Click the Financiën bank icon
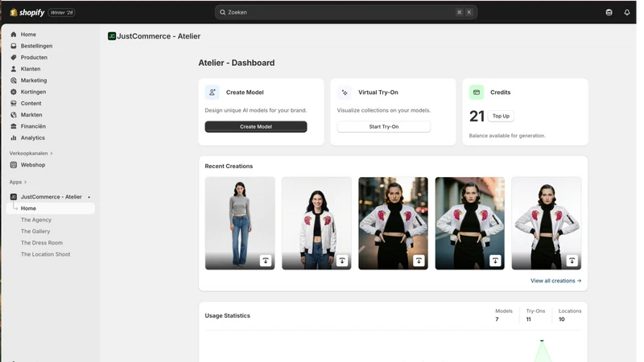This screenshot has width=644, height=362. (14, 126)
